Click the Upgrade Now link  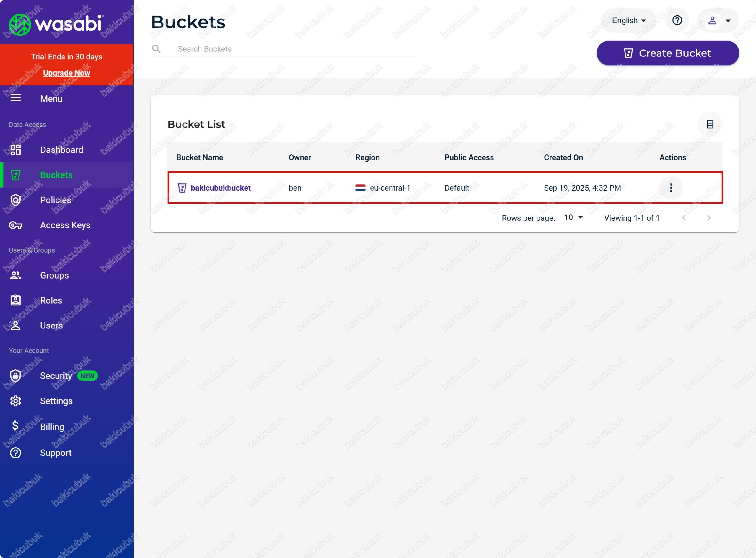point(66,73)
